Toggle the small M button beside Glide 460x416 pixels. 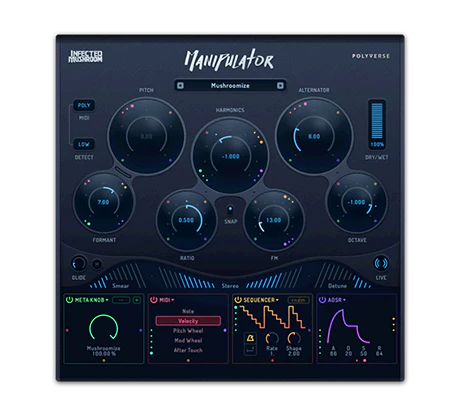click(x=97, y=264)
